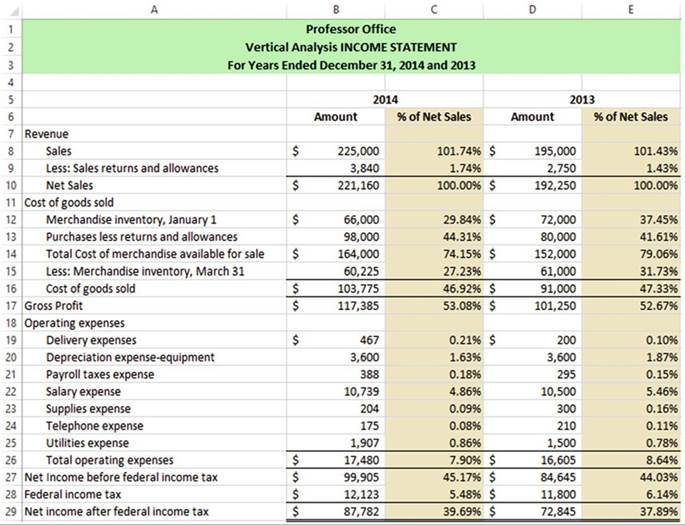Image resolution: width=685 pixels, height=525 pixels.
Task: Select the 'Vertical Analysis INCOME STATEMENT' cell
Action: pos(350,47)
